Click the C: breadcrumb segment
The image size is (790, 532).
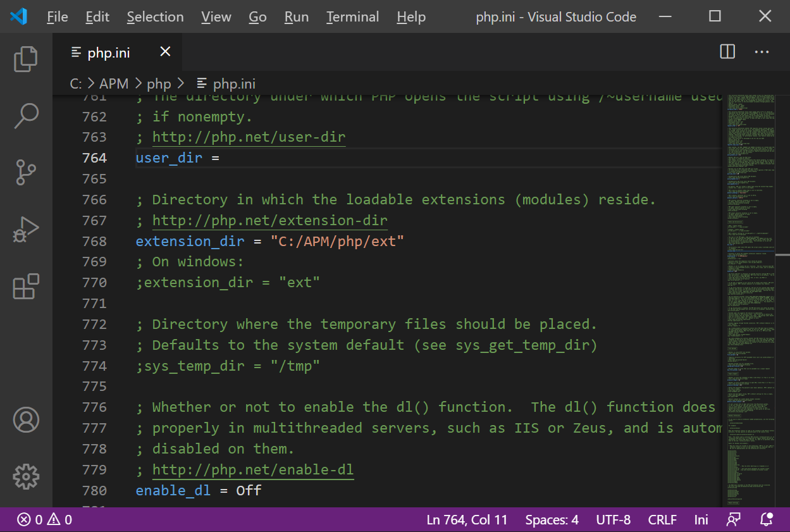tap(75, 84)
